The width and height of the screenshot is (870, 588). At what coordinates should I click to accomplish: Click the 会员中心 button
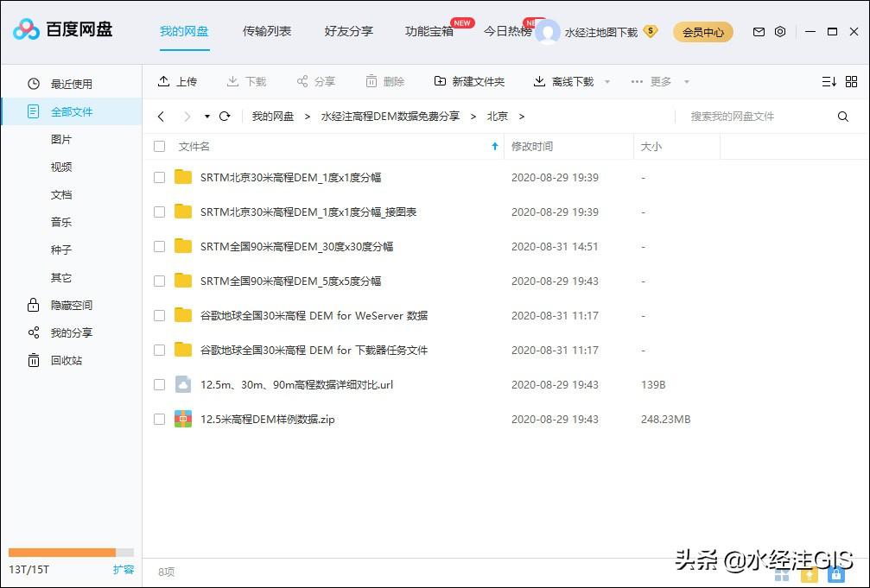[x=703, y=32]
